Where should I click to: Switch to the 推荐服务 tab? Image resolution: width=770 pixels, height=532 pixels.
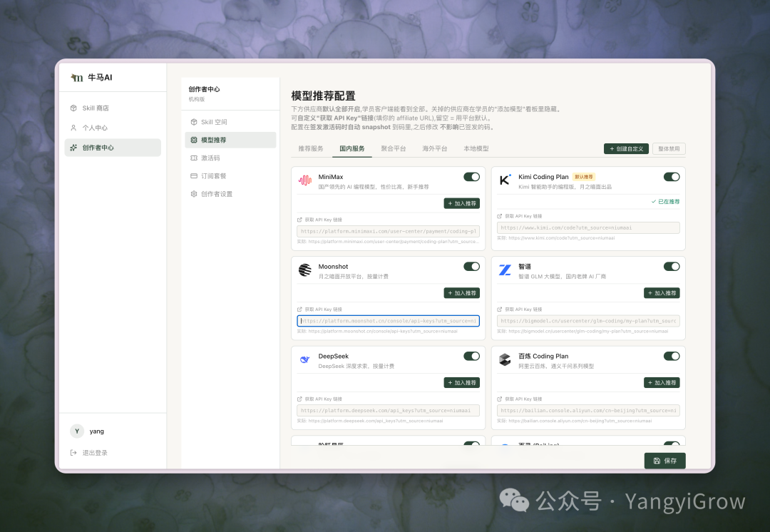click(x=311, y=148)
